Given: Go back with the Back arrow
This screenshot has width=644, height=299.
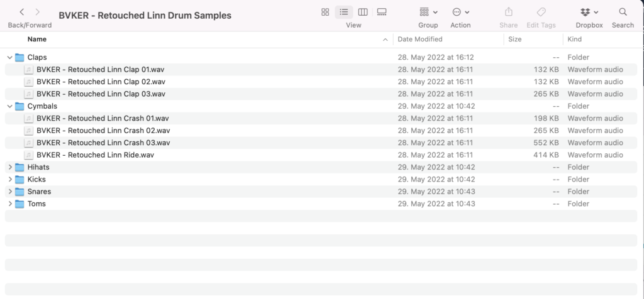Looking at the screenshot, I should click(22, 13).
